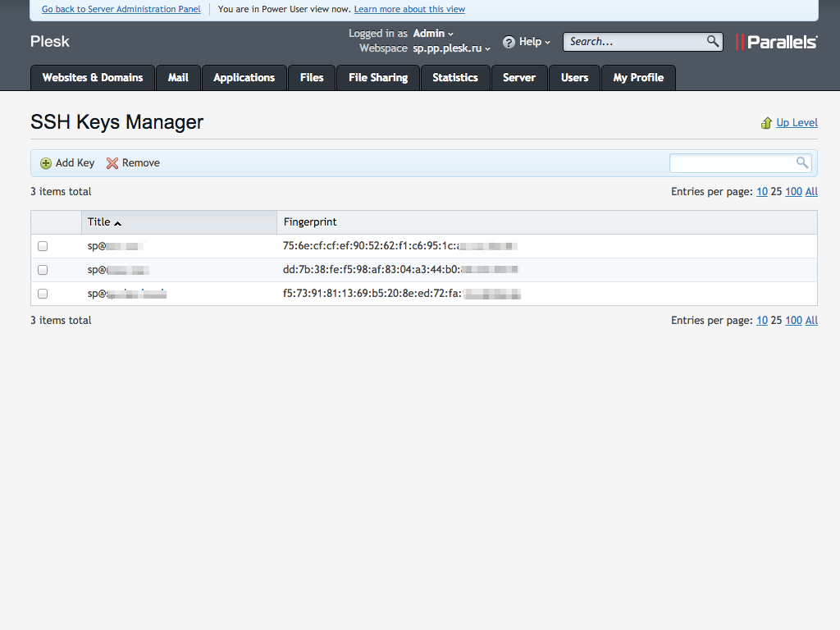840x630 pixels.
Task: Show All entries using the bottom pager
Action: pos(811,321)
